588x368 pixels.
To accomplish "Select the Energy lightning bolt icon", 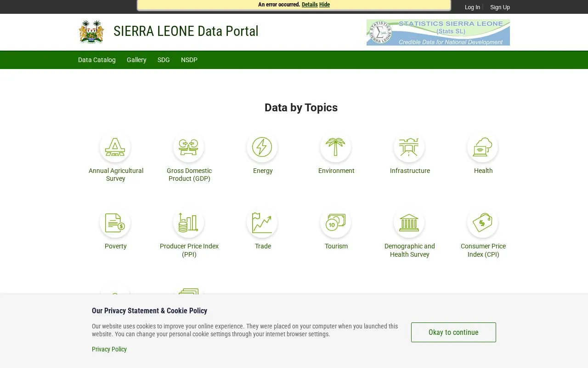I will (x=262, y=147).
